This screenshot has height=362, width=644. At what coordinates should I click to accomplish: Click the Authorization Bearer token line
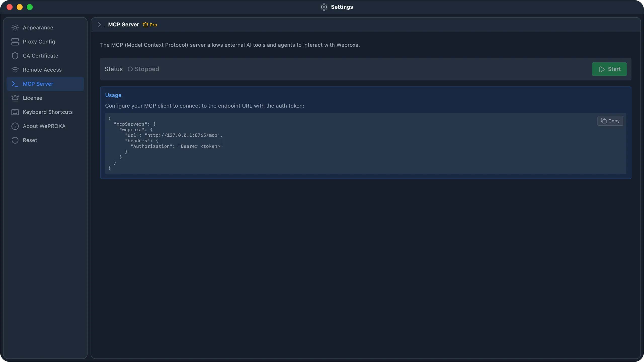177,146
